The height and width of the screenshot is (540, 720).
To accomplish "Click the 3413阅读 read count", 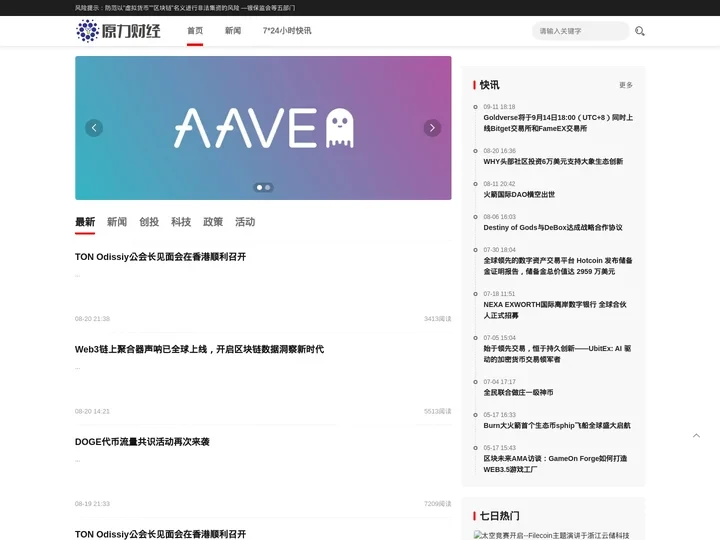I will click(438, 319).
